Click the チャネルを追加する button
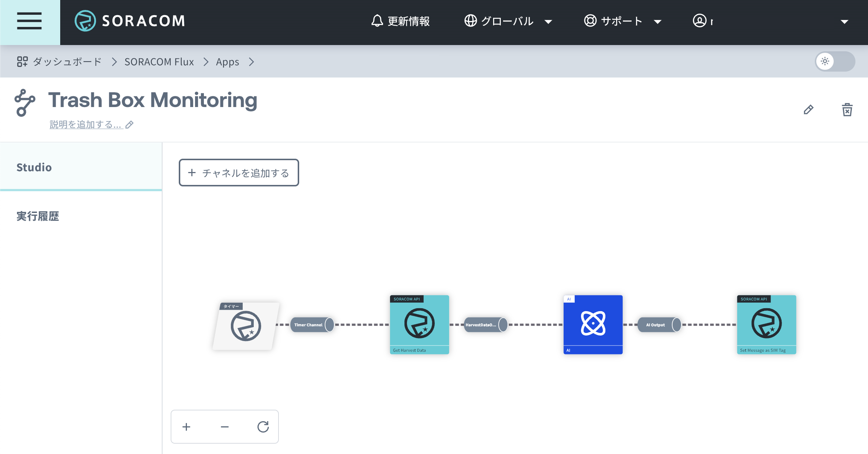This screenshot has width=868, height=454. click(239, 173)
